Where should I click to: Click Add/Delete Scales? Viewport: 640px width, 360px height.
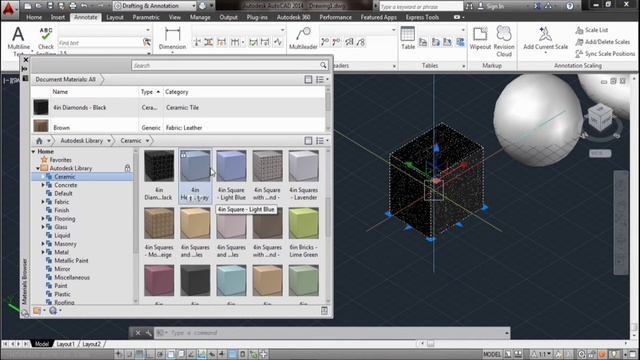tap(603, 42)
